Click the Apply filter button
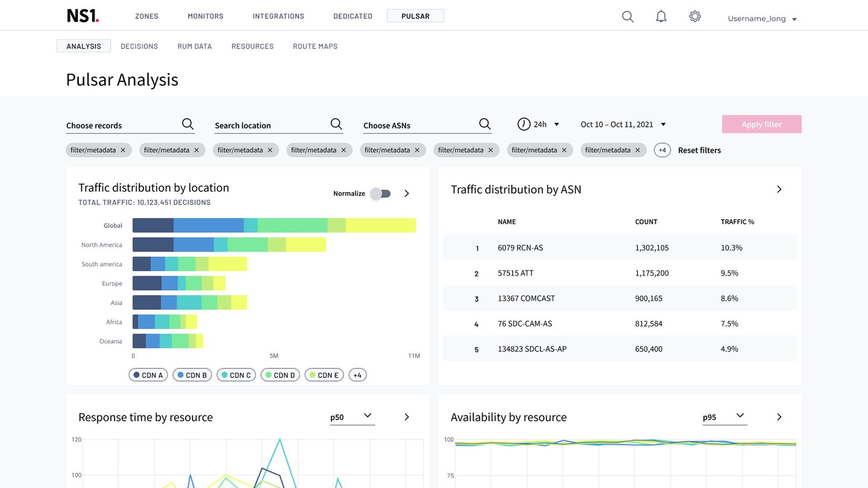 pos(762,124)
